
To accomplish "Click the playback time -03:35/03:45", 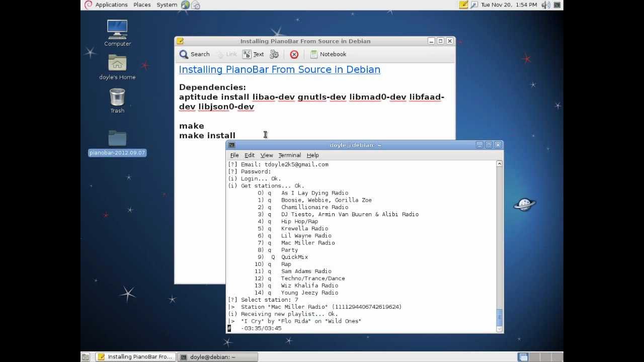I will click(x=261, y=328).
